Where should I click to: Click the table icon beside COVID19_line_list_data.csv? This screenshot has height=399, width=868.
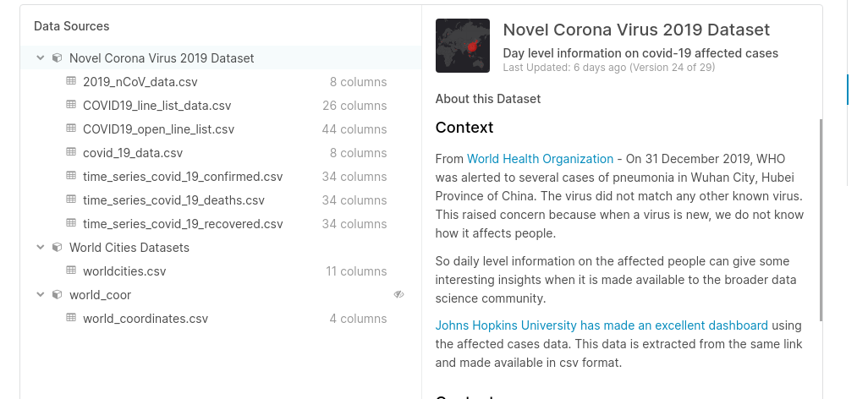coord(71,106)
